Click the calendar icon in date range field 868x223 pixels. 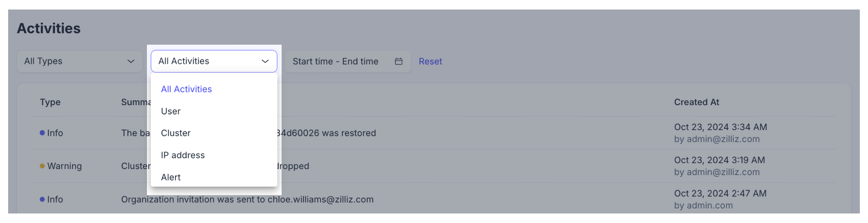pos(399,61)
